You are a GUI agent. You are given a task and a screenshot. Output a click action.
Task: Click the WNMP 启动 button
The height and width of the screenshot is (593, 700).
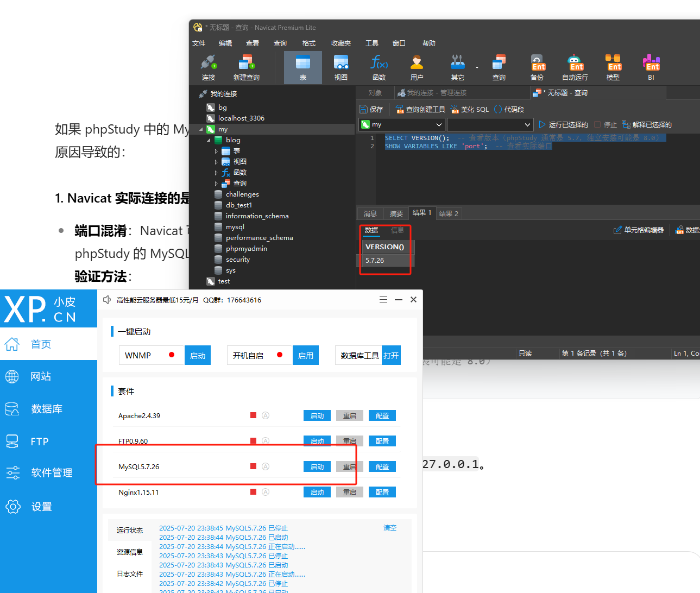point(198,355)
